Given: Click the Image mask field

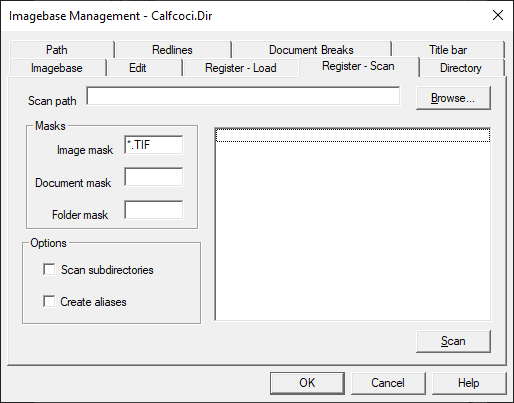Looking at the screenshot, I should coord(154,145).
